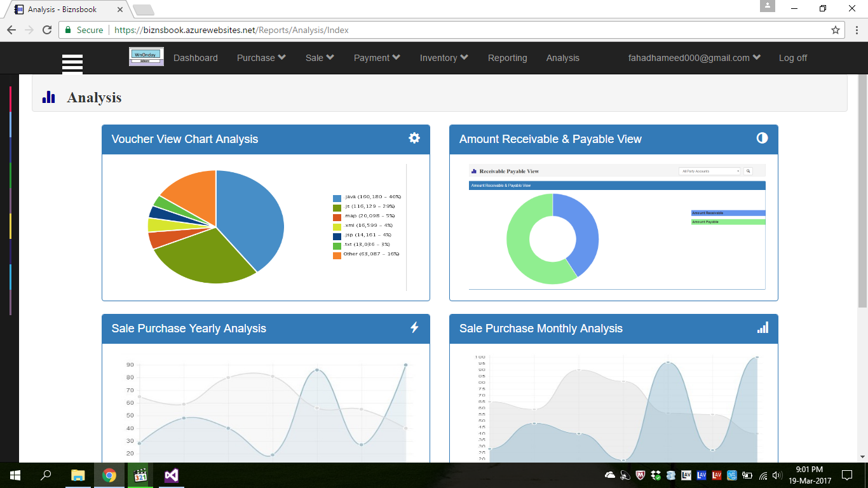Viewport: 868px width, 488px height.
Task: Click the contrast icon on Amount Receivable & Payable View
Action: tap(762, 138)
